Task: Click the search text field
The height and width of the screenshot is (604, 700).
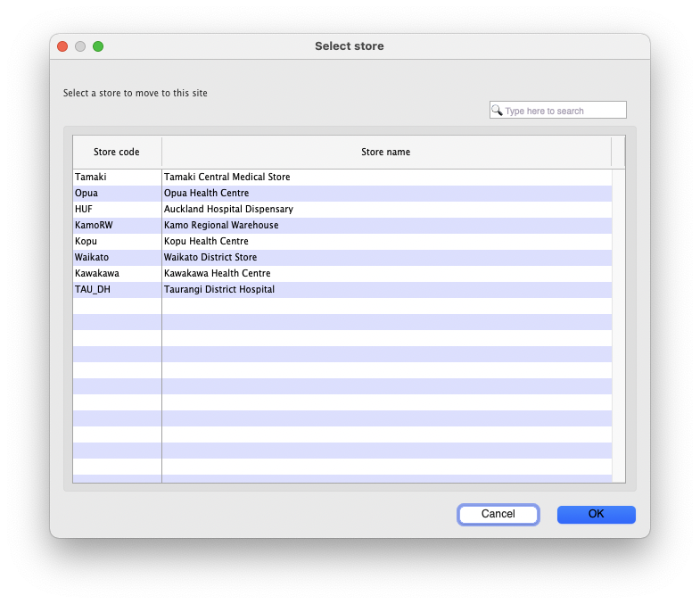Action: 564,111
